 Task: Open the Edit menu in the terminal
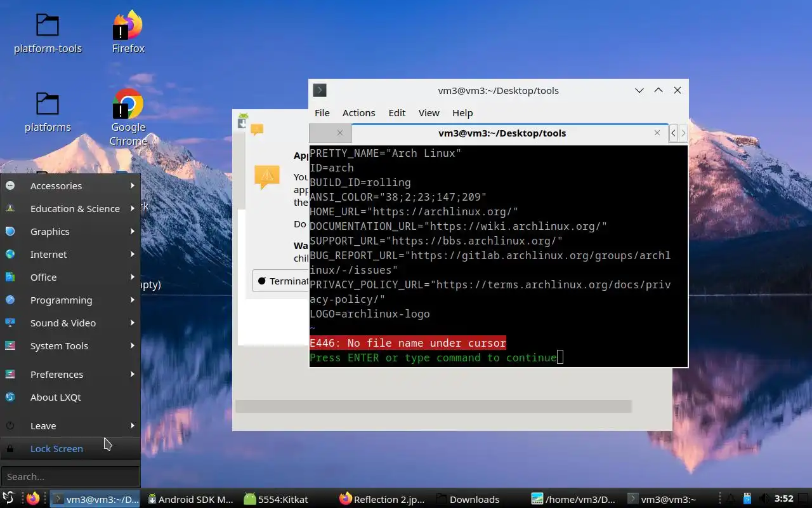pos(397,112)
